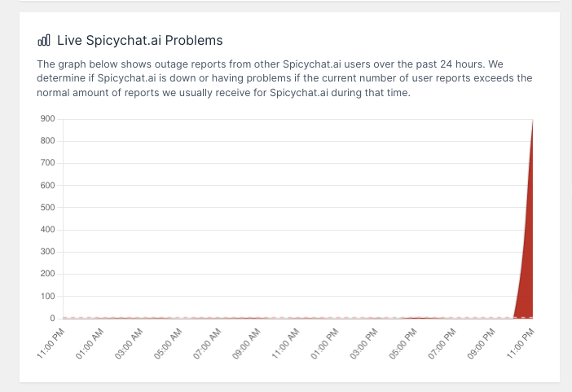Click the '100' y-axis label
The width and height of the screenshot is (572, 392).
pos(48,296)
